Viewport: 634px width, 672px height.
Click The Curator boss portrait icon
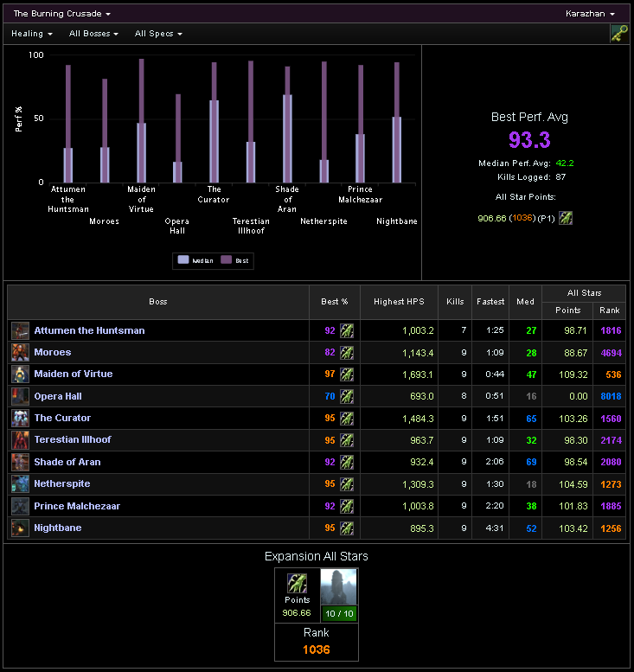(x=20, y=418)
